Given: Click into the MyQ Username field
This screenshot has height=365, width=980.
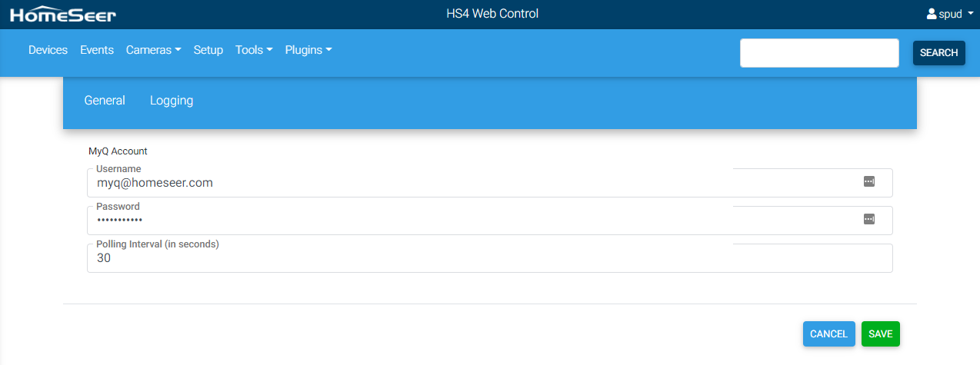Looking at the screenshot, I should [462, 183].
